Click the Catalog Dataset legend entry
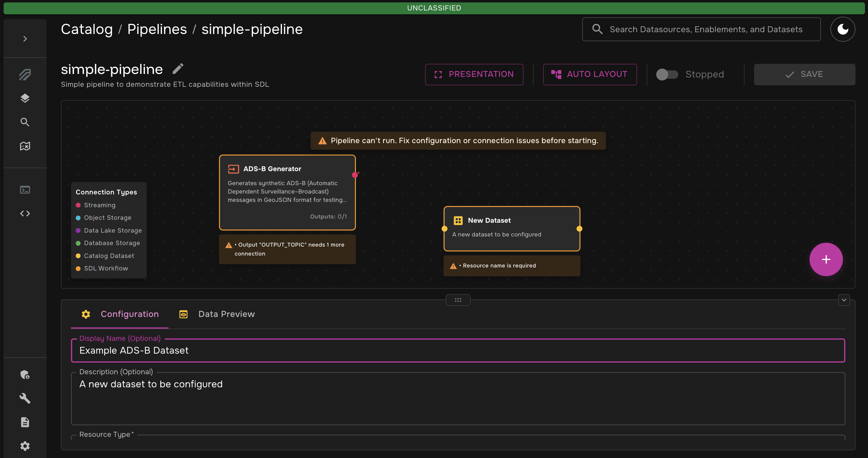The height and width of the screenshot is (458, 868). (105, 256)
